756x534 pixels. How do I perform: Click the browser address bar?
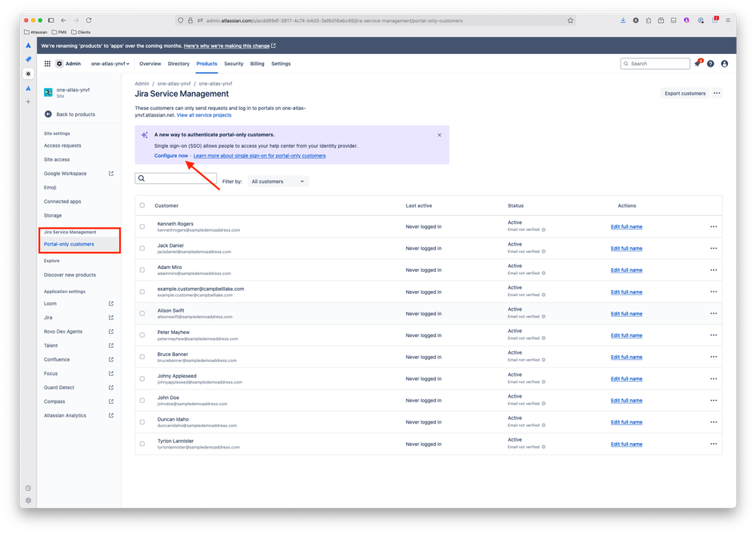[x=376, y=20]
